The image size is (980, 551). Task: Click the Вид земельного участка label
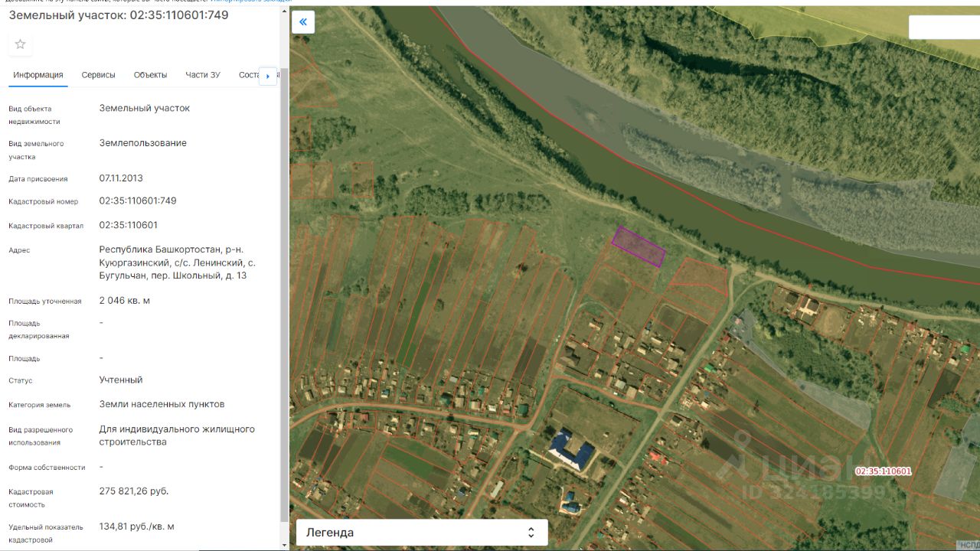coord(36,150)
